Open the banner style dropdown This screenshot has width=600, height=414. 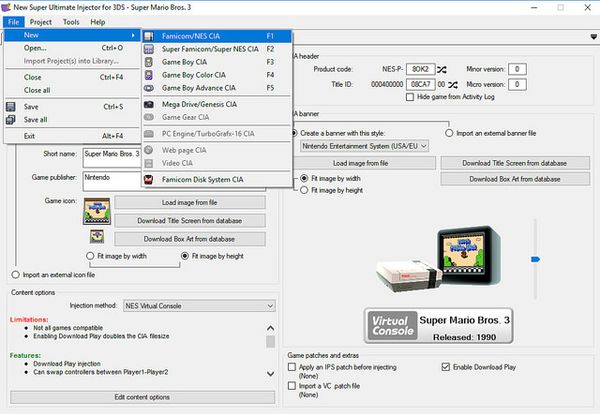tap(364, 146)
